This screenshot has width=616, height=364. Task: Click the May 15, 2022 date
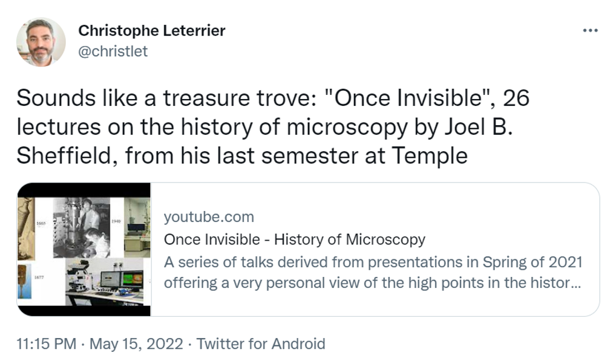point(136,344)
